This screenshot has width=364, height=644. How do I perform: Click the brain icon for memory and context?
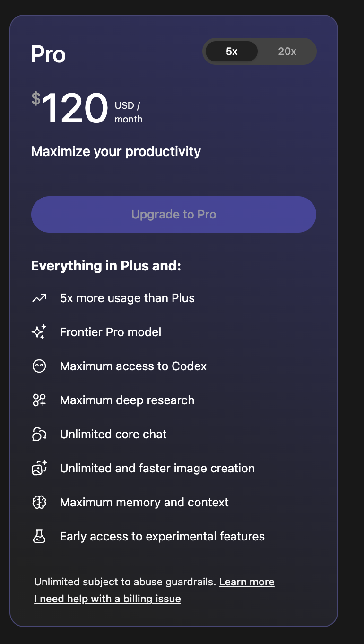coord(39,502)
